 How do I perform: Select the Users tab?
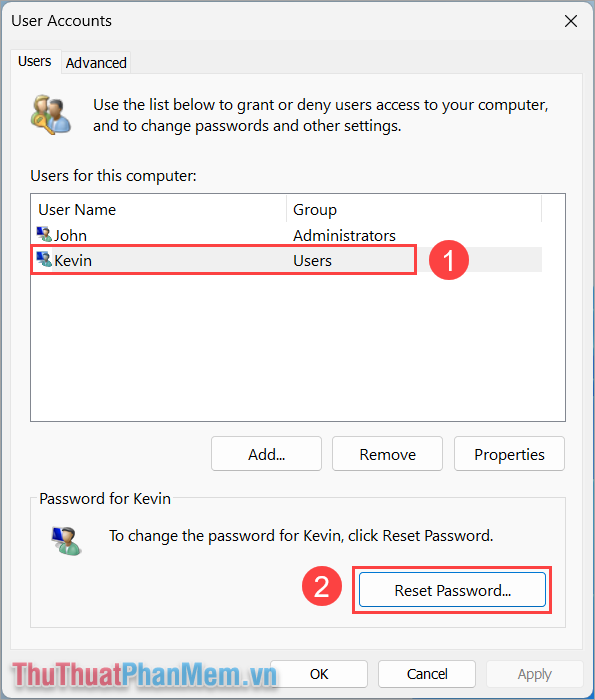tap(35, 61)
